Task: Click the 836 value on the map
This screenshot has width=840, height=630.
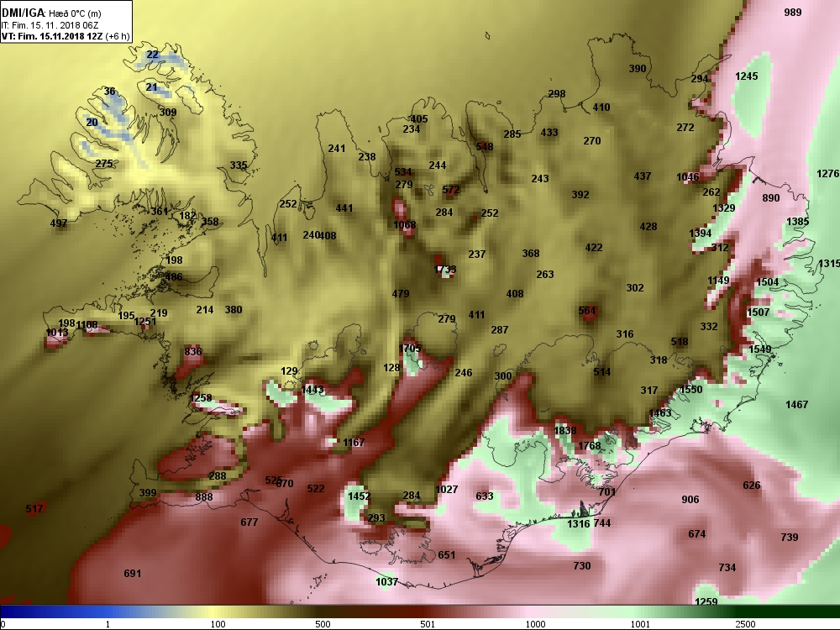Action: (x=193, y=351)
